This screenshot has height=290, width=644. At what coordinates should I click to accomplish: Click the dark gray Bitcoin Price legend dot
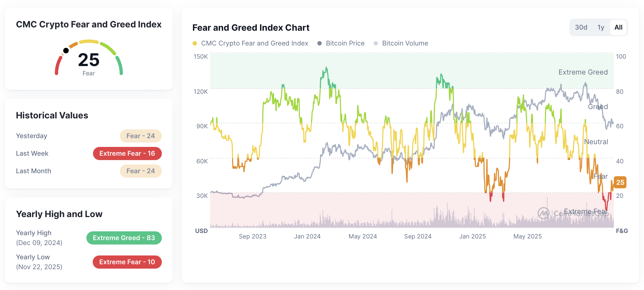pyautogui.click(x=319, y=43)
